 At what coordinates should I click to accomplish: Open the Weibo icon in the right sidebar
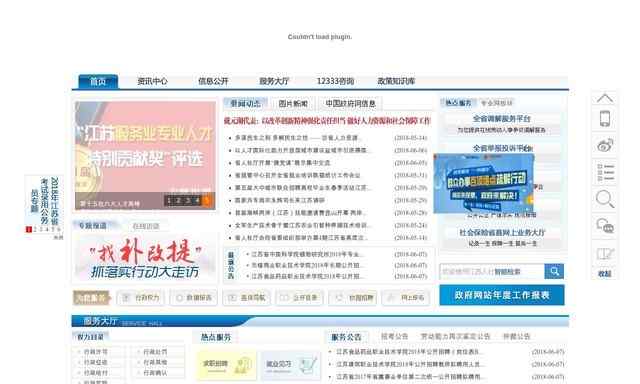(x=605, y=145)
